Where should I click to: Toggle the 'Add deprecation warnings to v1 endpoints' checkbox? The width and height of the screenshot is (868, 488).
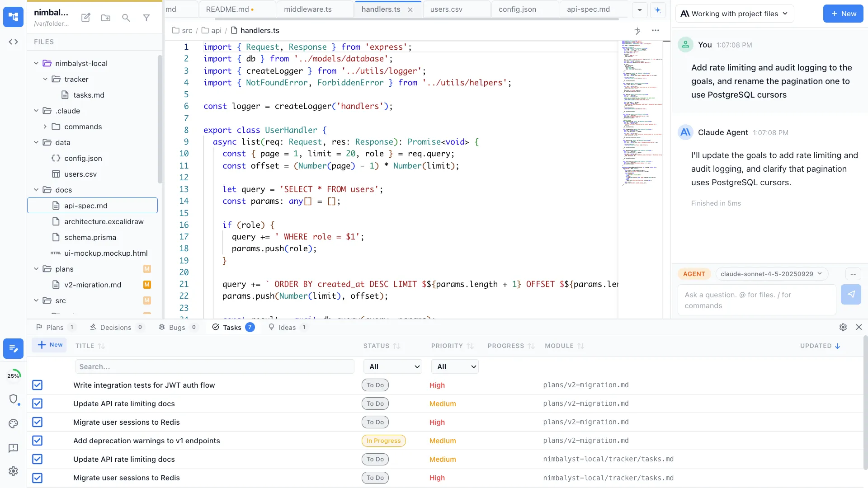38,441
